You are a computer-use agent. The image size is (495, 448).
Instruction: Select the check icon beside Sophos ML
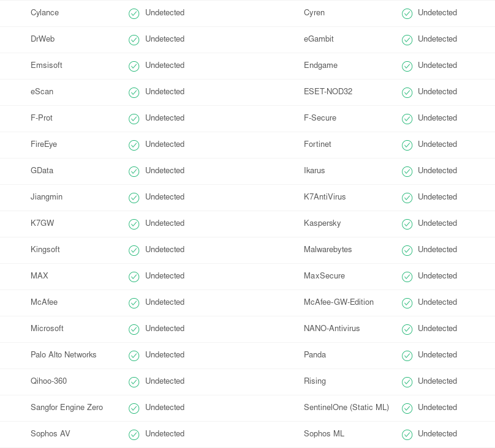(407, 435)
